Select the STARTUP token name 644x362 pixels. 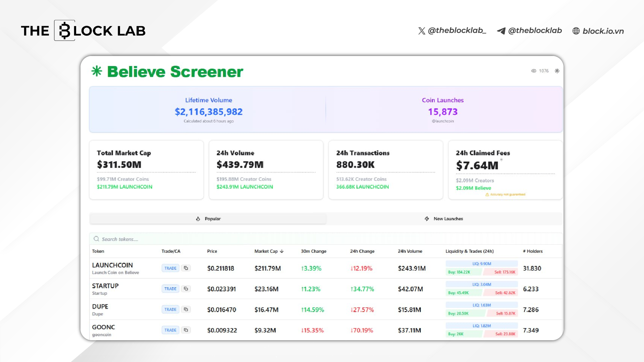[x=105, y=286]
